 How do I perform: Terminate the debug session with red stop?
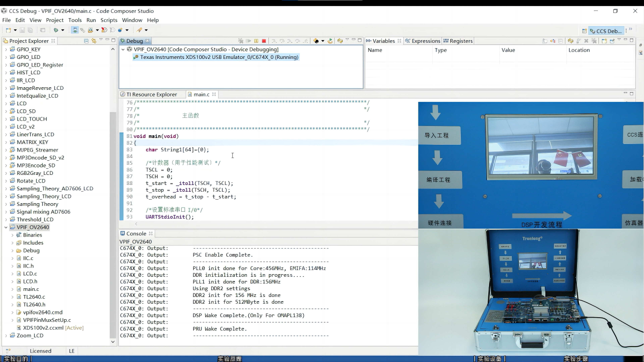click(264, 41)
